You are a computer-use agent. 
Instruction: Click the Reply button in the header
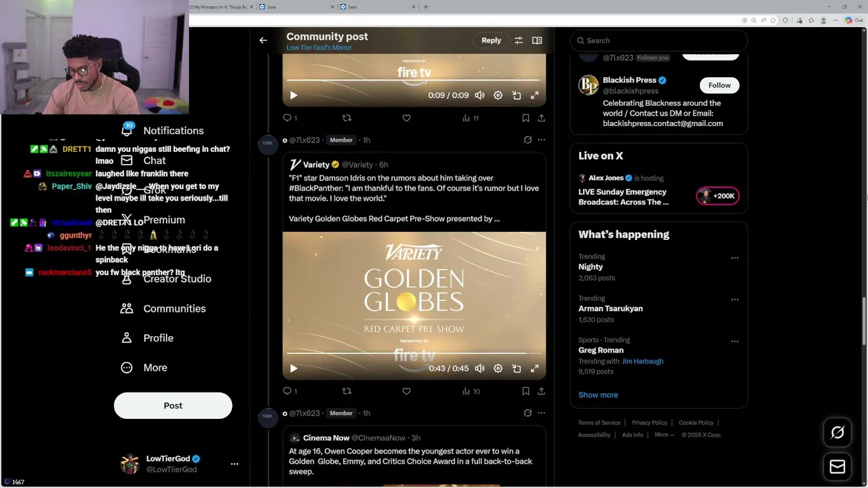pos(491,41)
